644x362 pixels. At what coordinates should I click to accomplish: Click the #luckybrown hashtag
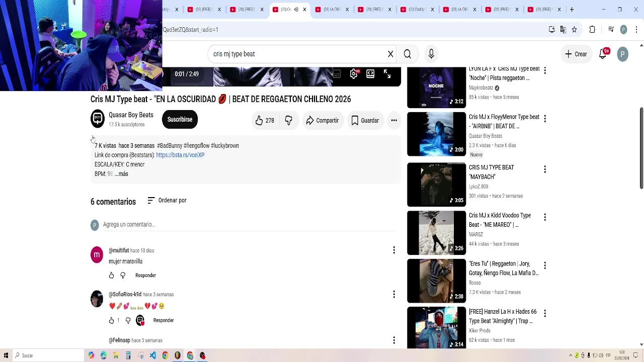pyautogui.click(x=225, y=146)
